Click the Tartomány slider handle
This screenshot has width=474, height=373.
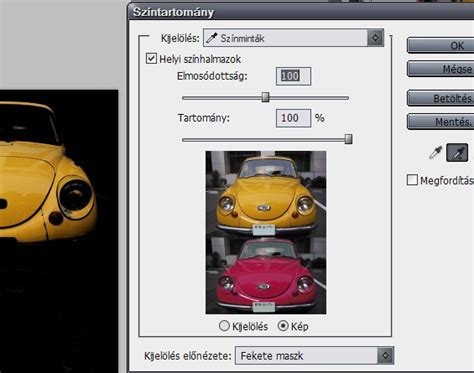(348, 139)
